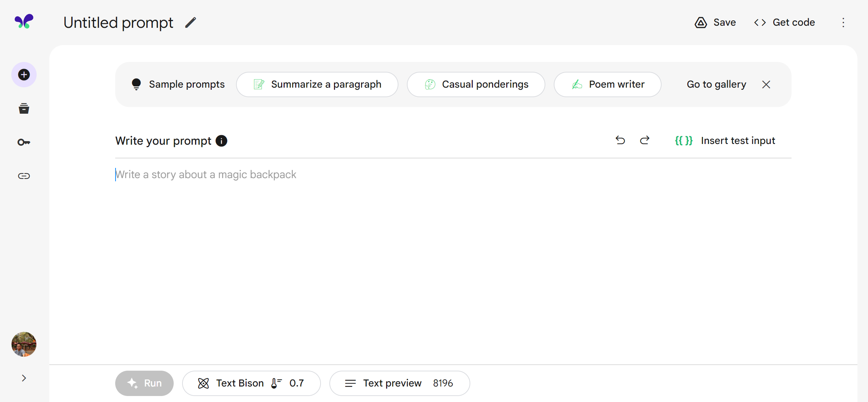Click the pencil icon to rename prompt
The image size is (868, 402).
click(x=191, y=23)
